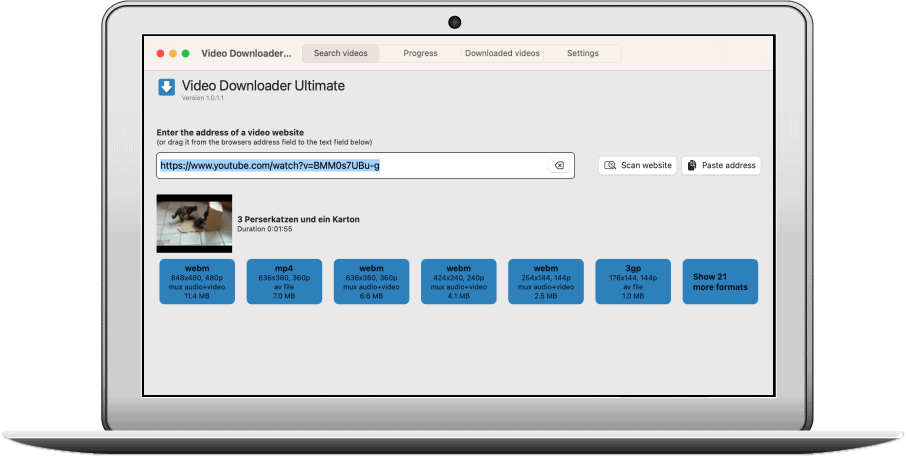Pick webm 424x240 240p format
Screen dimensions: 906x457
pos(459,281)
